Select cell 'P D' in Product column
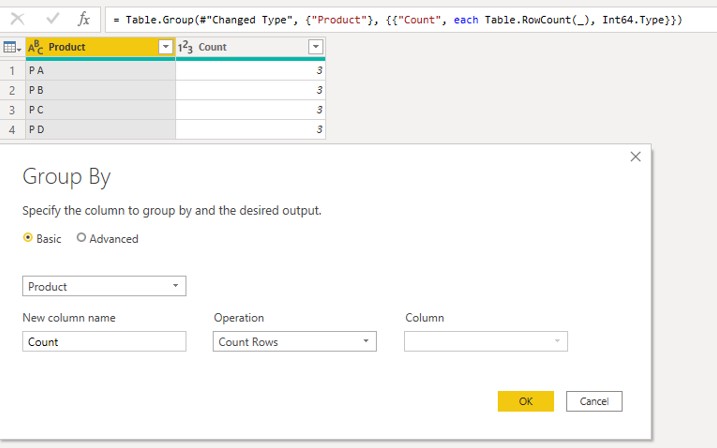Image resolution: width=717 pixels, height=448 pixels. coord(101,129)
